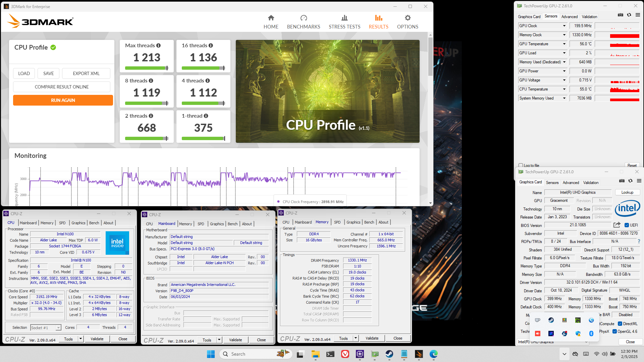Open Microsoft Edge from the taskbar
The image size is (644, 362).
point(434,354)
